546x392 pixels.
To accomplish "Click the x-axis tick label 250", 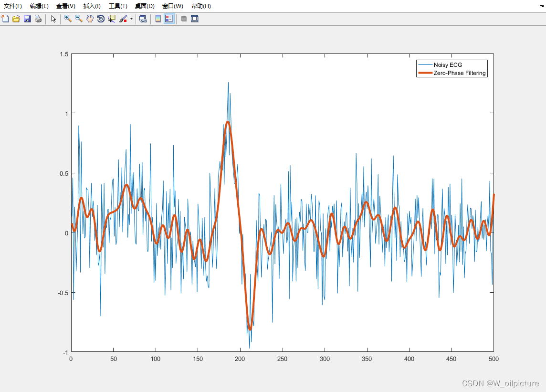I will pos(282,359).
